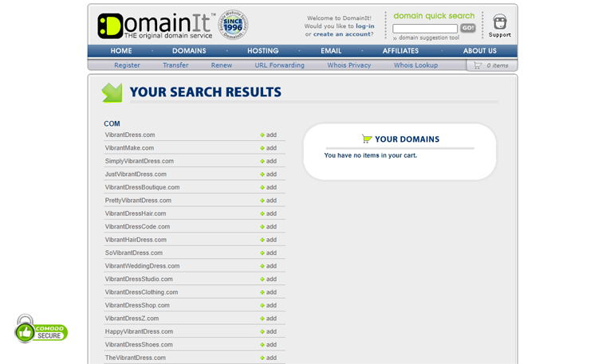This screenshot has width=606, height=364.
Task: Open the domain suggestion tool link
Action: [x=429, y=37]
